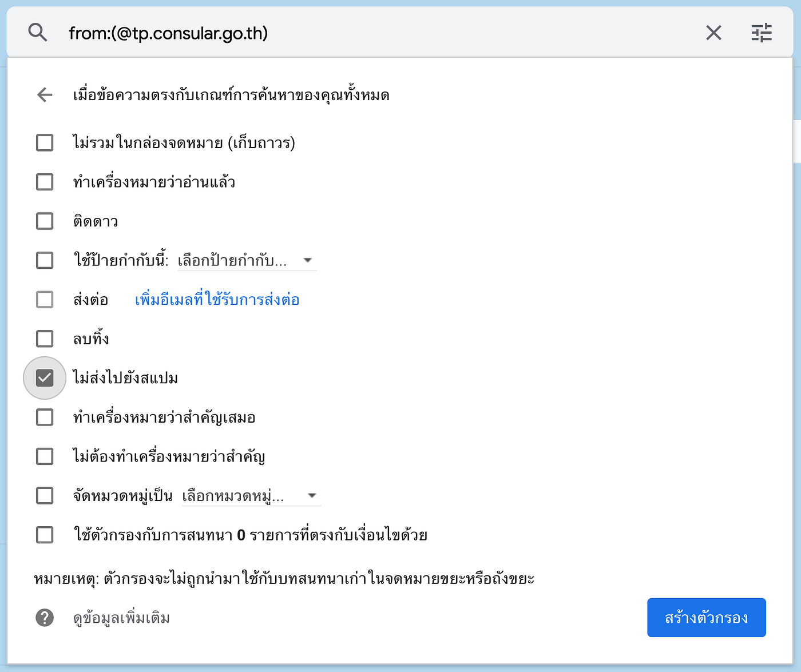The image size is (801, 672).
Task: Open search options filter sliders icon
Action: point(762,33)
